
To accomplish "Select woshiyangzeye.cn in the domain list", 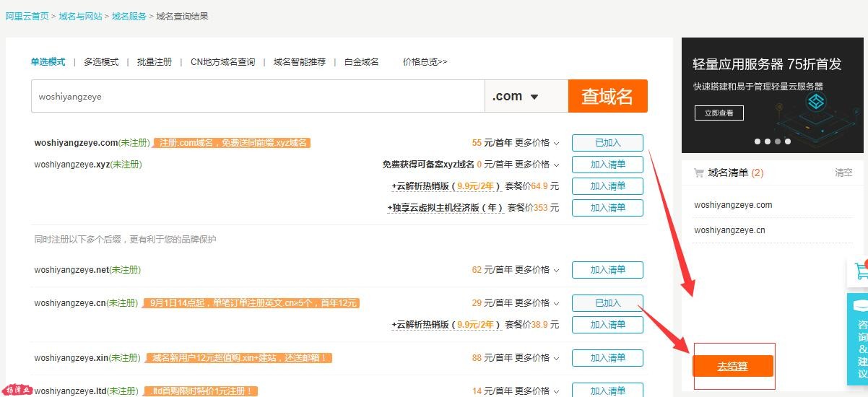I will (729, 230).
